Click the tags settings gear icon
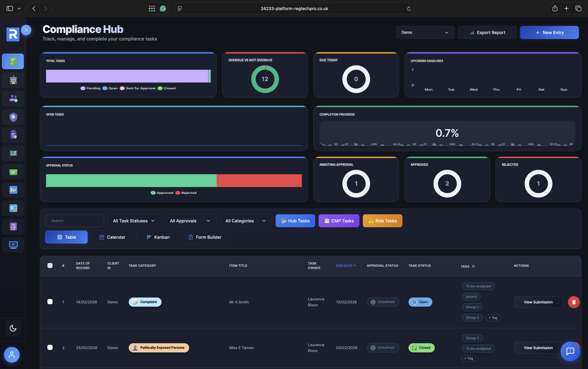This screenshot has height=369, width=588. 473,266
